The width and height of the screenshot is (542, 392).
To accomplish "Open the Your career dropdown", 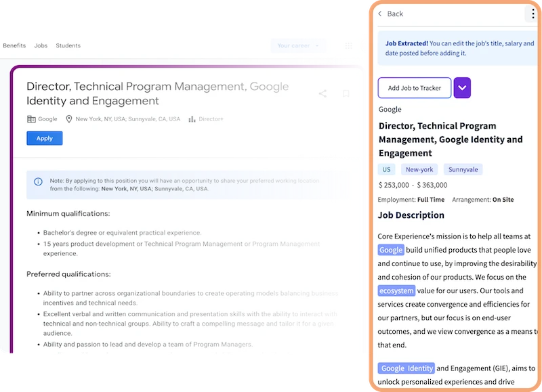I will point(298,45).
